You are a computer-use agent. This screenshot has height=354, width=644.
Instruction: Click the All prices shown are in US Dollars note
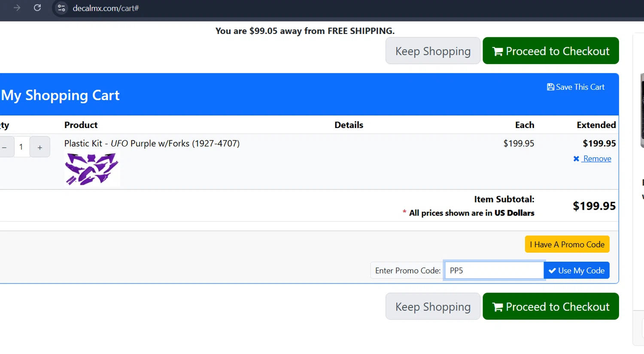pyautogui.click(x=468, y=213)
